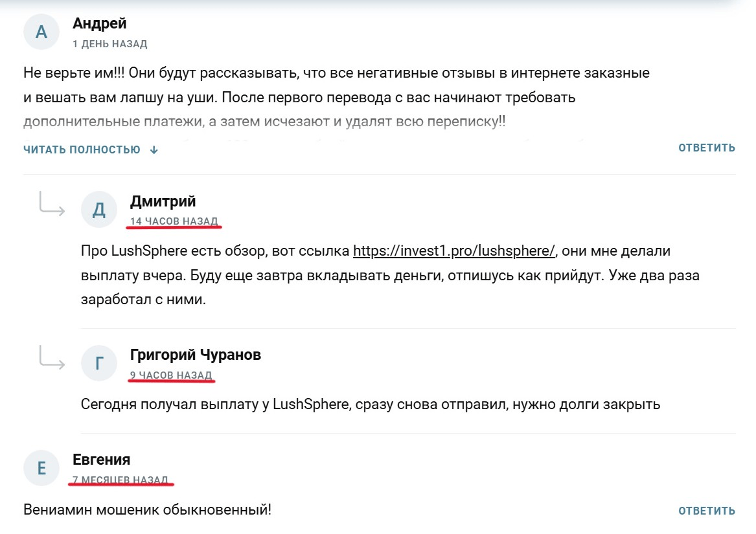This screenshot has width=756, height=534.
Task: Click Григорий Чуранов's avatar icon
Action: (99, 363)
